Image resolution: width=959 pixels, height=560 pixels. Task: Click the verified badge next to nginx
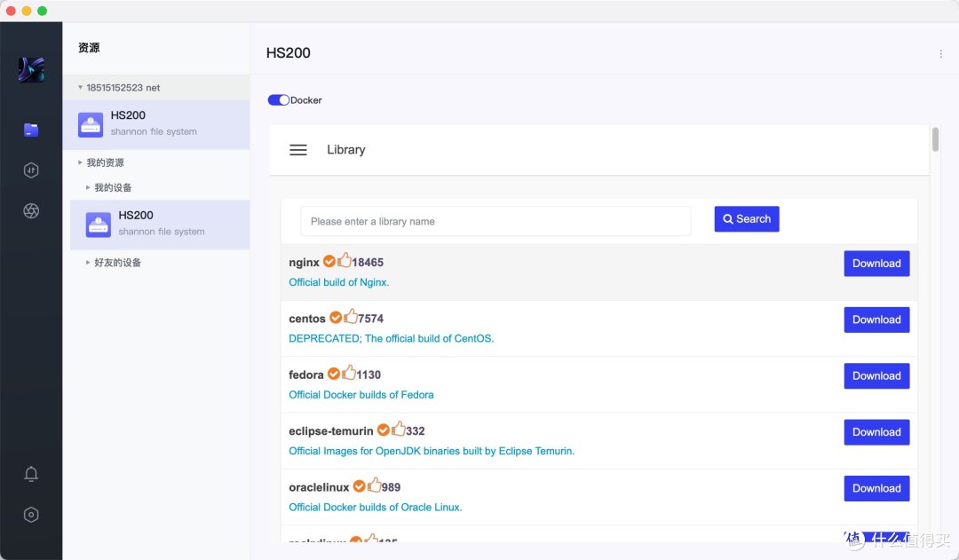329,262
